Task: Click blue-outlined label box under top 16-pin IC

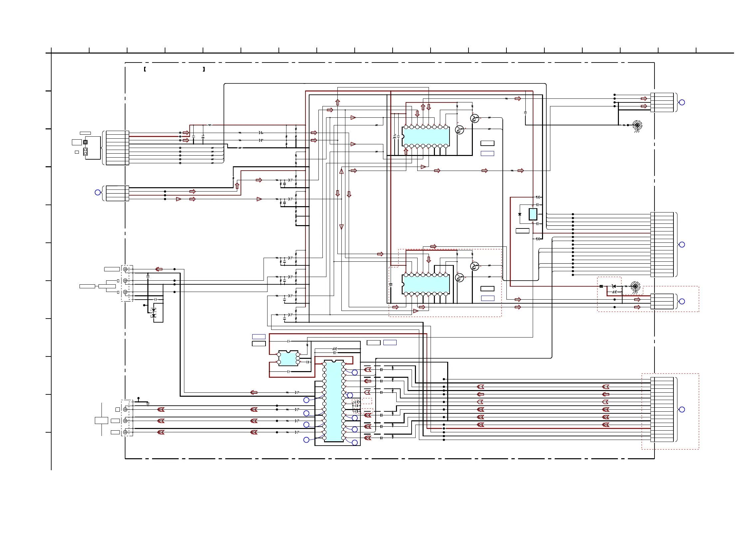Action: 487,153
